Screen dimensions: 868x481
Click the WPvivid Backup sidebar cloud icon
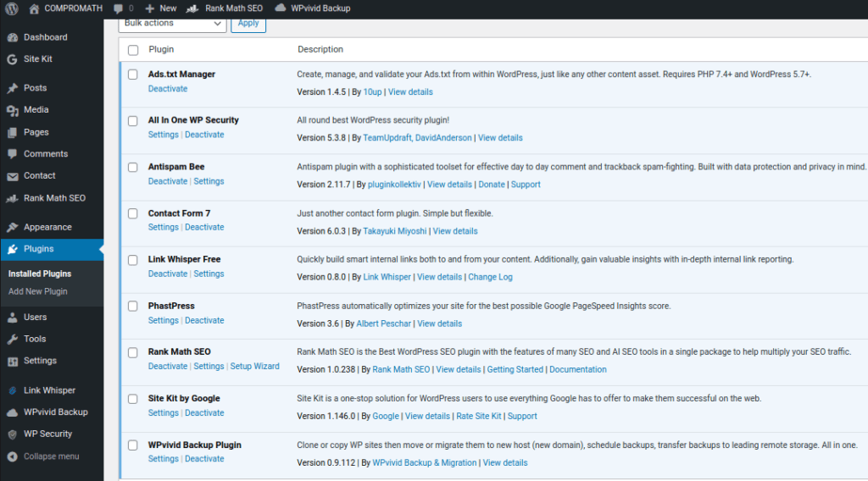pos(12,412)
